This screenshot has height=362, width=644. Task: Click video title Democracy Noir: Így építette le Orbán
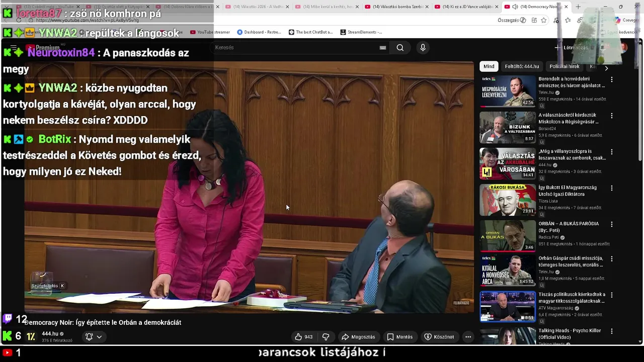pos(103,322)
